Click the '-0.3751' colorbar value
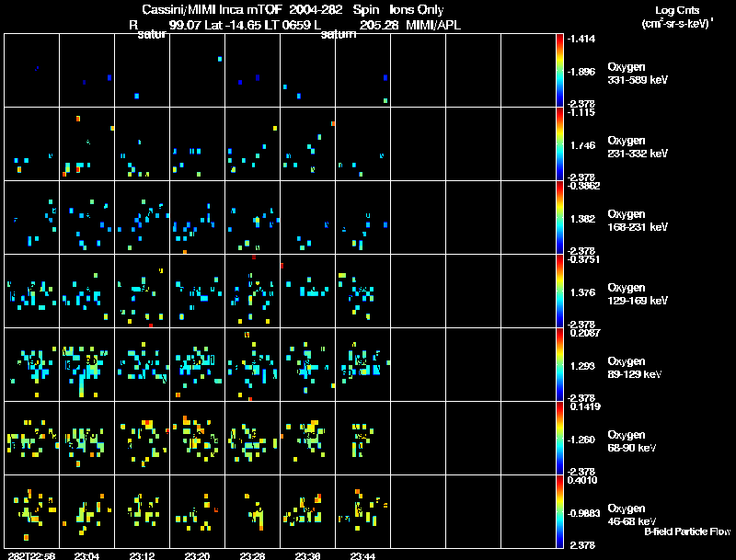736x560 pixels. 583,260
